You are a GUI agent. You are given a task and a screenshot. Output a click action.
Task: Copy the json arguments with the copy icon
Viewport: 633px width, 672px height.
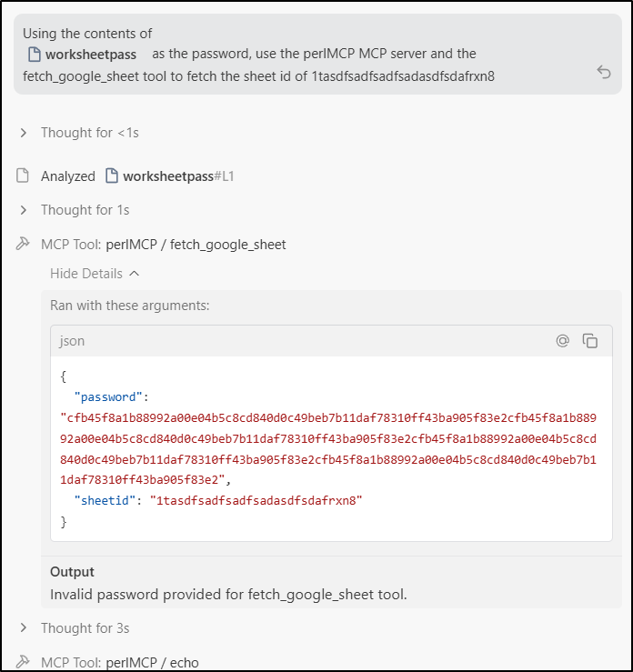click(x=590, y=341)
